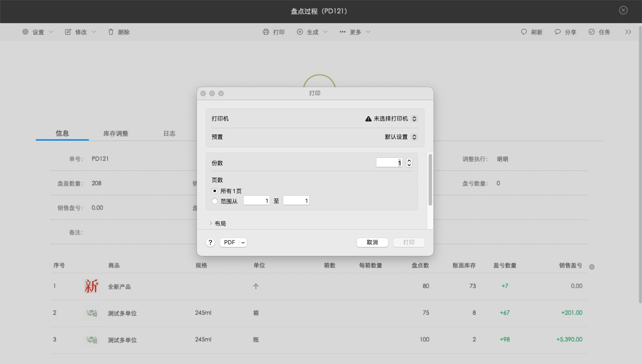642x364 pixels.
Task: Click the 刷新 refresh icon
Action: coord(523,32)
